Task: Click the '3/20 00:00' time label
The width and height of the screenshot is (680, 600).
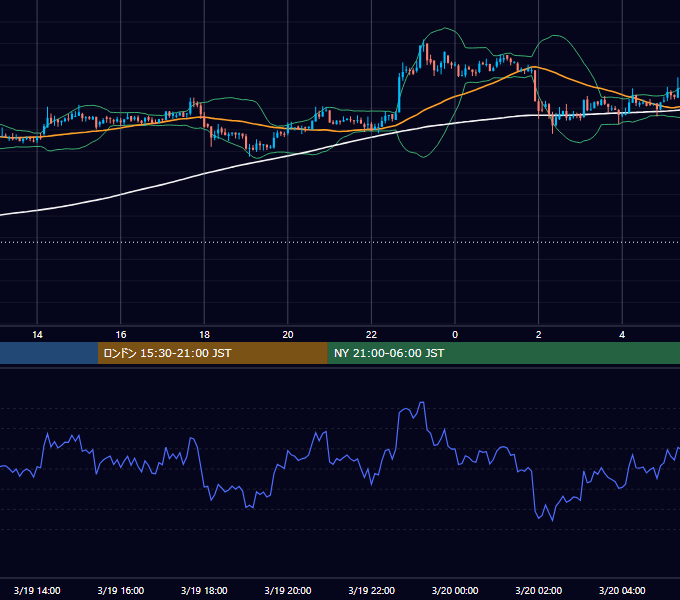Action: 455,590
